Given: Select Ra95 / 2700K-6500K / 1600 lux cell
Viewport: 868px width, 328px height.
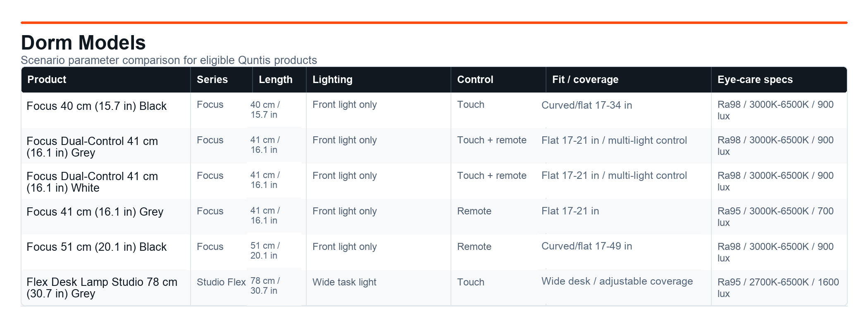Looking at the screenshot, I should 778,288.
